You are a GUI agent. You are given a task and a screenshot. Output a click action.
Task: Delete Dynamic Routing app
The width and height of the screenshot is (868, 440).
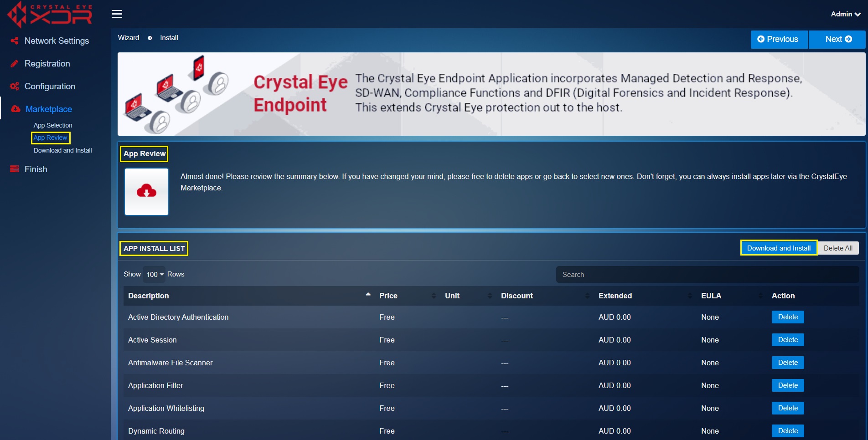point(787,431)
